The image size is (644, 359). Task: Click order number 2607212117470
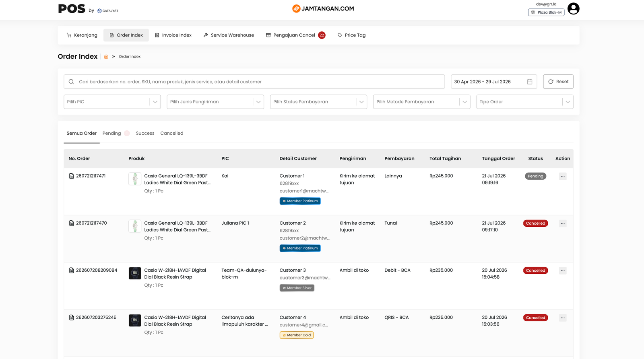click(91, 223)
